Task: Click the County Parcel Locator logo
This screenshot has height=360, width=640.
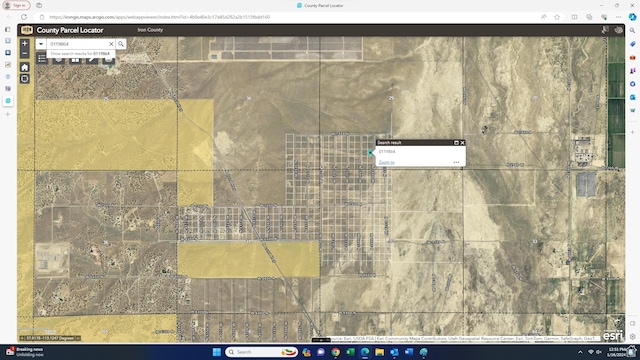Action: click(27, 30)
